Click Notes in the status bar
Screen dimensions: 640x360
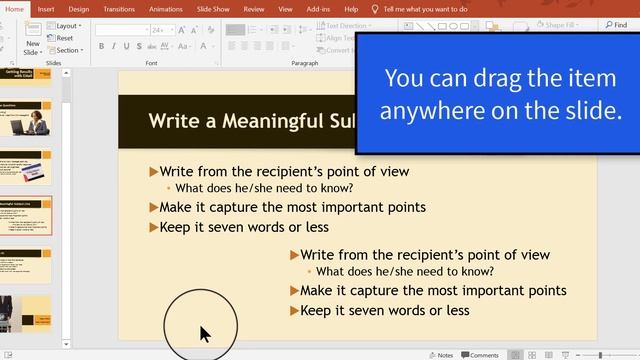[x=441, y=356]
